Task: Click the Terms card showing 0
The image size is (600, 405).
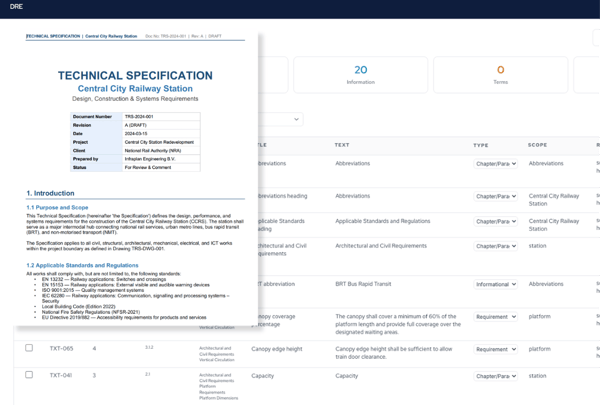Action: click(x=500, y=76)
